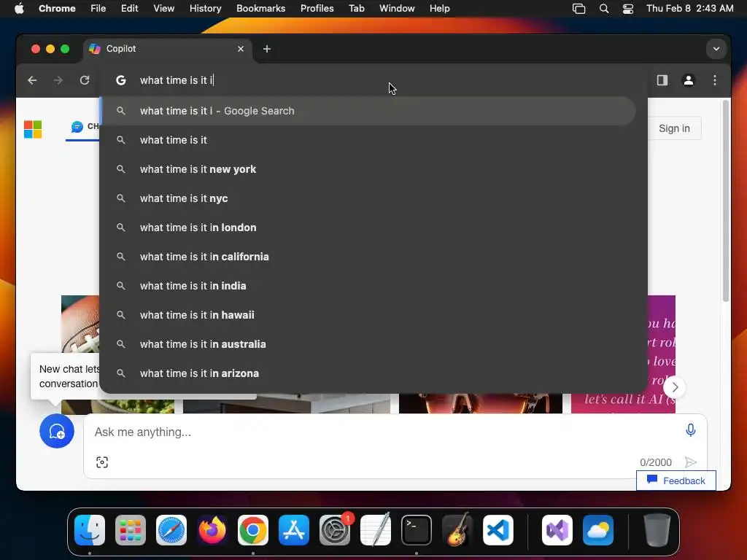Choose suggestion 'what time is it in california'
This screenshot has height=560, width=747.
pyautogui.click(x=369, y=257)
